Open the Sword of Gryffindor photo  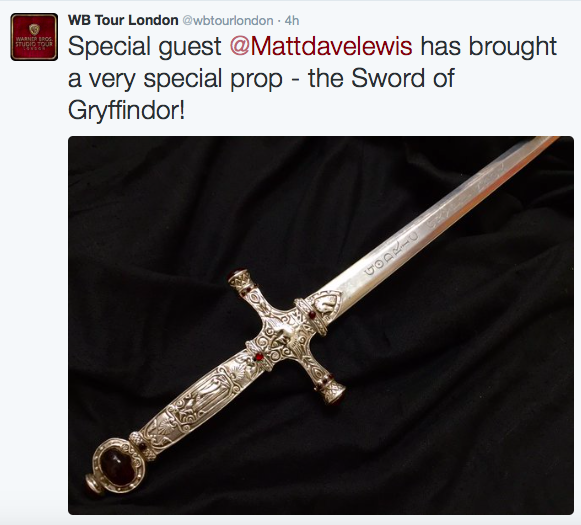click(321, 325)
